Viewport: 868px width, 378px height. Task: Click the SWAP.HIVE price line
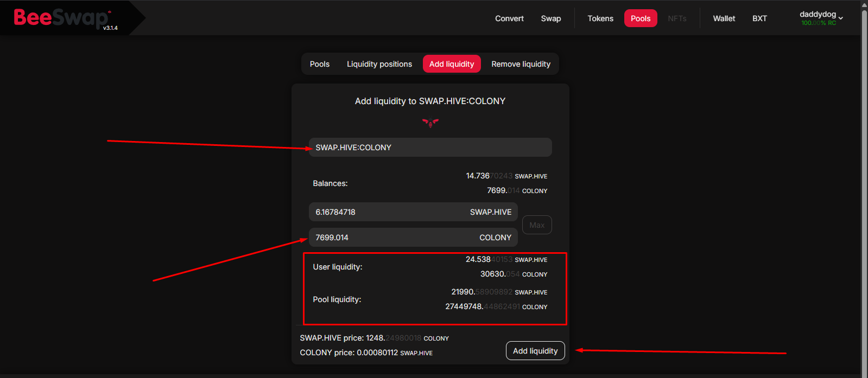pyautogui.click(x=374, y=338)
